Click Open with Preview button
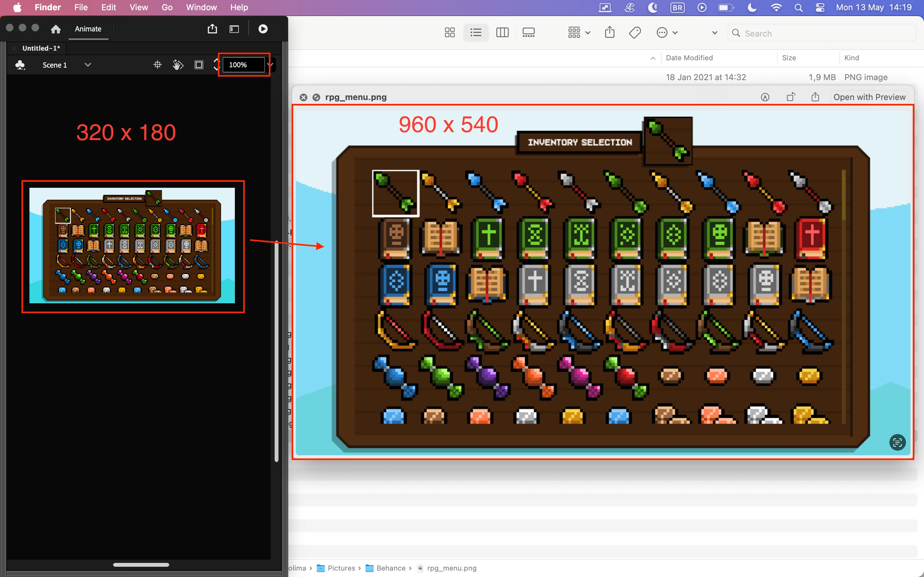Viewport: 924px width, 577px height. (x=869, y=97)
